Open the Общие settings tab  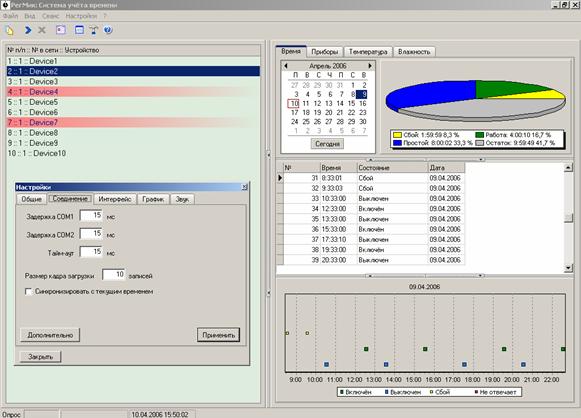click(31, 199)
